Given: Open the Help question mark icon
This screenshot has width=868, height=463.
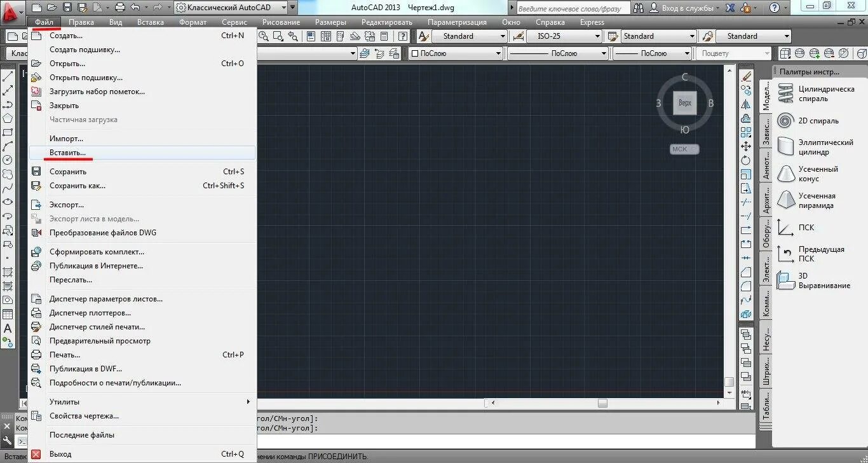Looking at the screenshot, I should (774, 8).
